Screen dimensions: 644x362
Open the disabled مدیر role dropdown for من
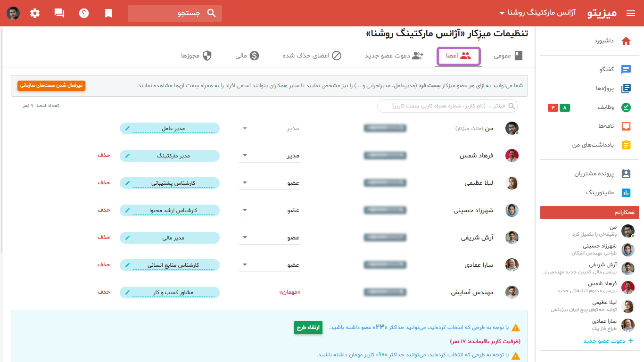270,128
